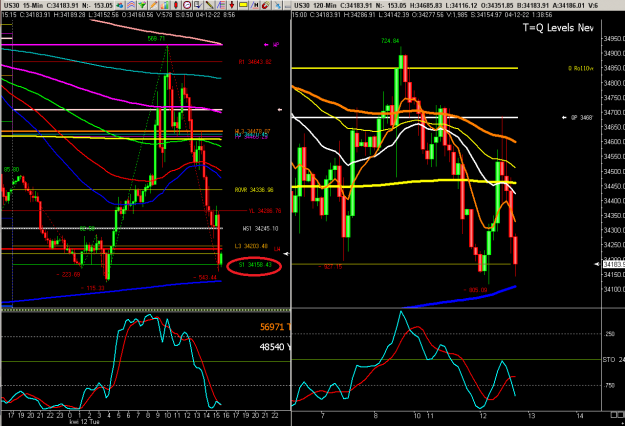The height and width of the screenshot is (426, 625).
Task: Click the 724.84 swing high label
Action: [390, 41]
